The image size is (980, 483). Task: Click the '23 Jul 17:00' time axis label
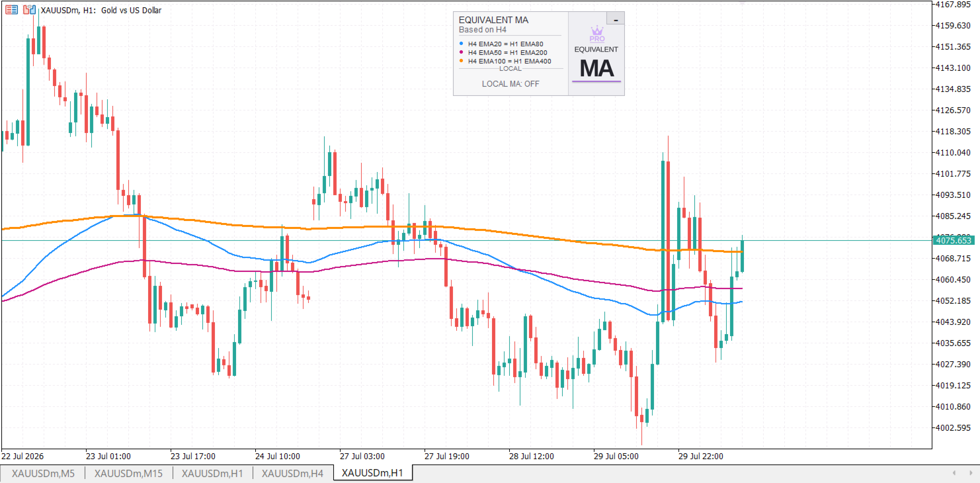click(193, 456)
